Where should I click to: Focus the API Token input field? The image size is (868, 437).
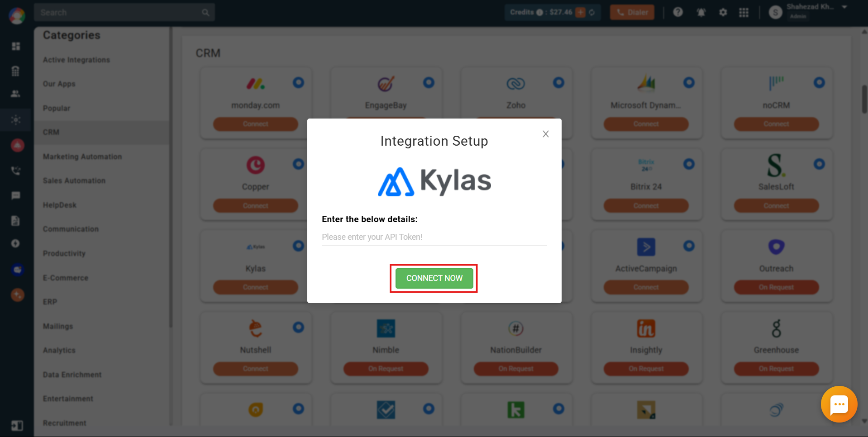pyautogui.click(x=434, y=237)
